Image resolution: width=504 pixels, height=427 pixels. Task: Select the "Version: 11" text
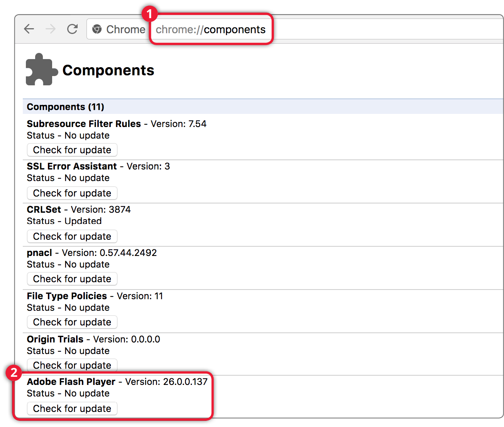(140, 296)
